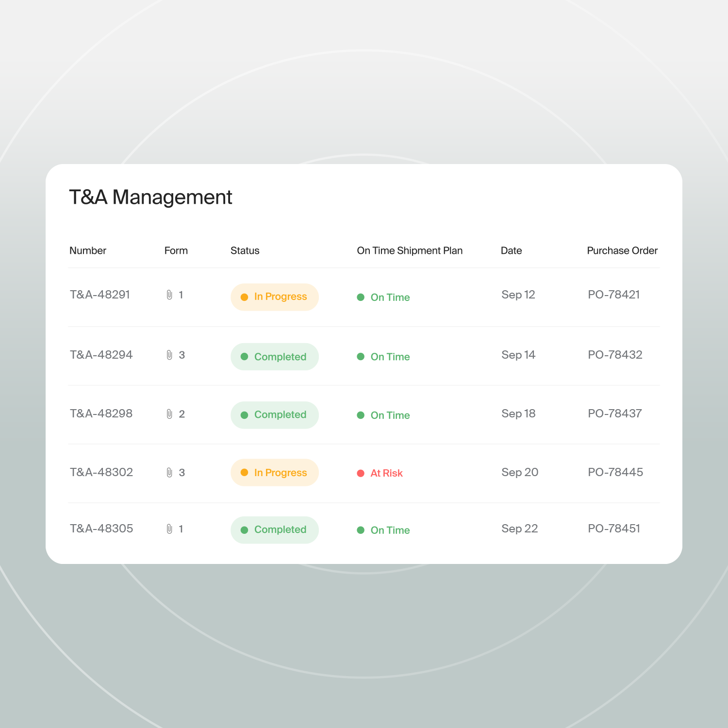Screen dimensions: 728x728
Task: Click Completed badge for T&A-48294
Action: coord(275,357)
